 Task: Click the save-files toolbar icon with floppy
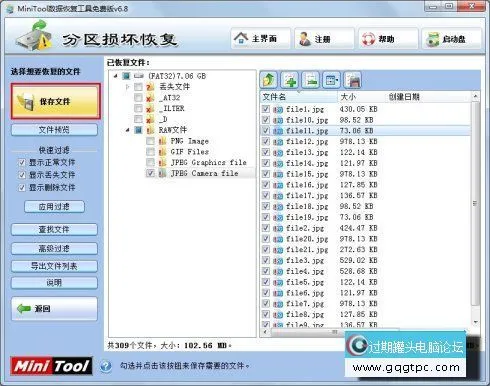(352, 80)
